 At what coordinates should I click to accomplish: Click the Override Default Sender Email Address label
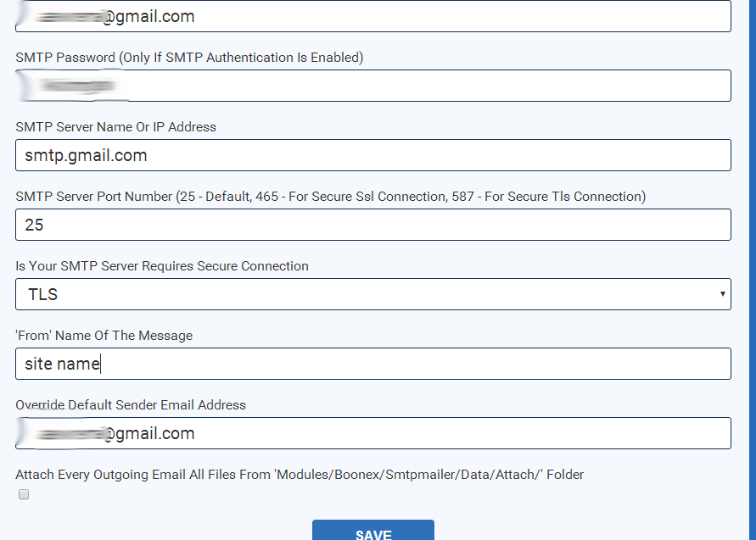[x=131, y=405]
